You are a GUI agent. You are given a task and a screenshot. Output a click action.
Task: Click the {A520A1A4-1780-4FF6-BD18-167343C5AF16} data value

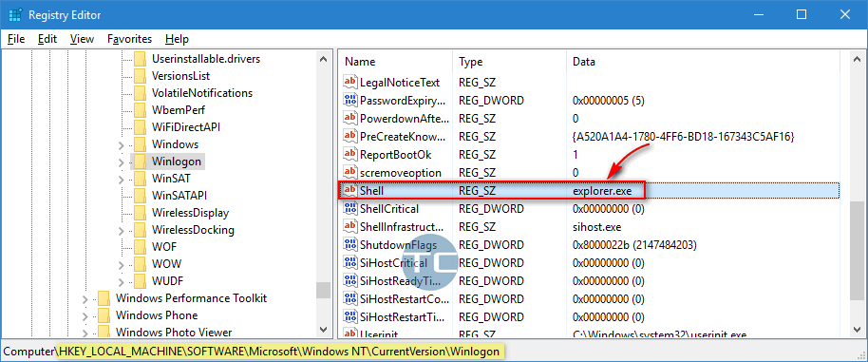point(684,136)
